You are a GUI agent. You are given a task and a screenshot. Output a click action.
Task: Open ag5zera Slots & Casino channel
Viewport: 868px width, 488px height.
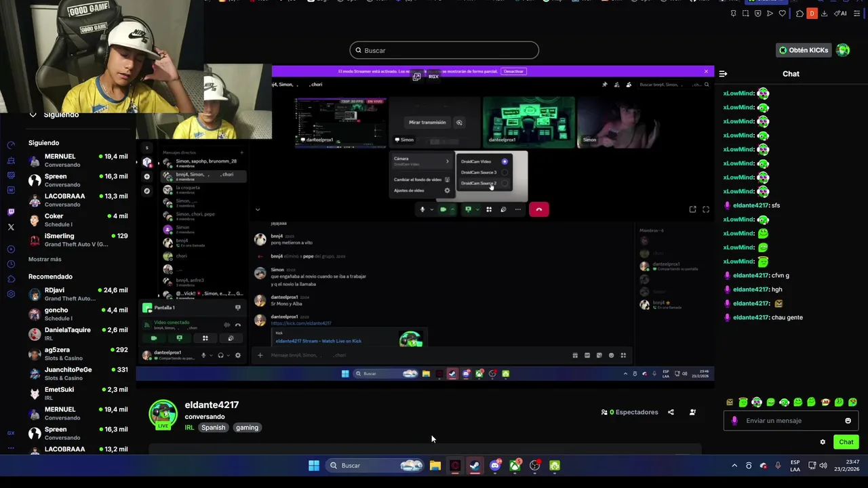point(78,354)
